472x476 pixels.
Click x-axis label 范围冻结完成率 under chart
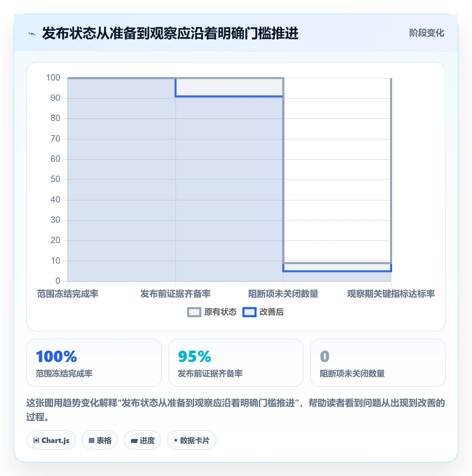click(68, 294)
